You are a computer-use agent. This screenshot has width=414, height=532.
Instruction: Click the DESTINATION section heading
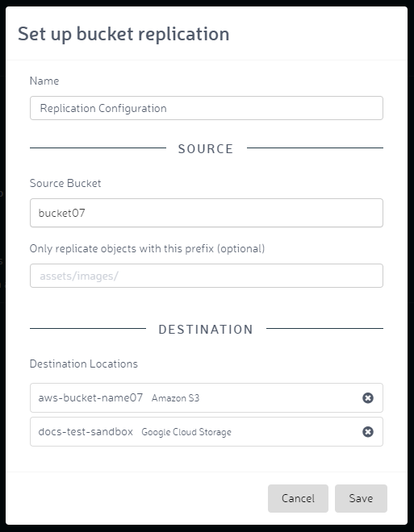pyautogui.click(x=206, y=329)
